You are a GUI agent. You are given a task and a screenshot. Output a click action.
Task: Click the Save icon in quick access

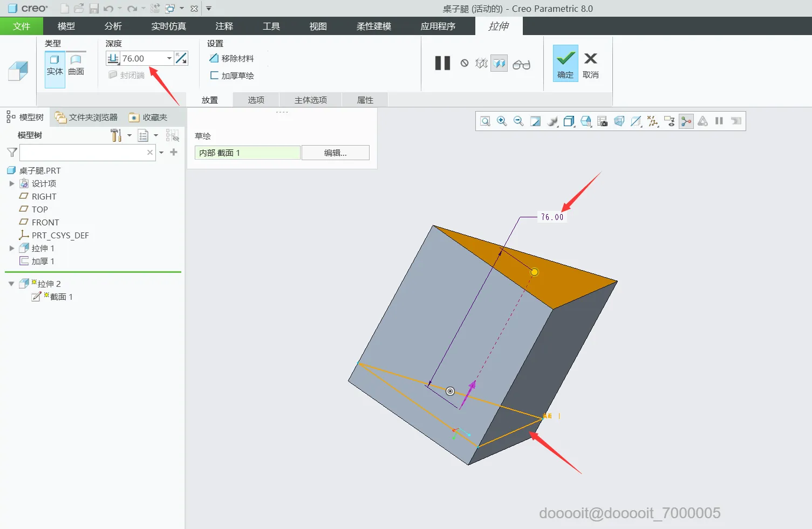click(x=94, y=9)
